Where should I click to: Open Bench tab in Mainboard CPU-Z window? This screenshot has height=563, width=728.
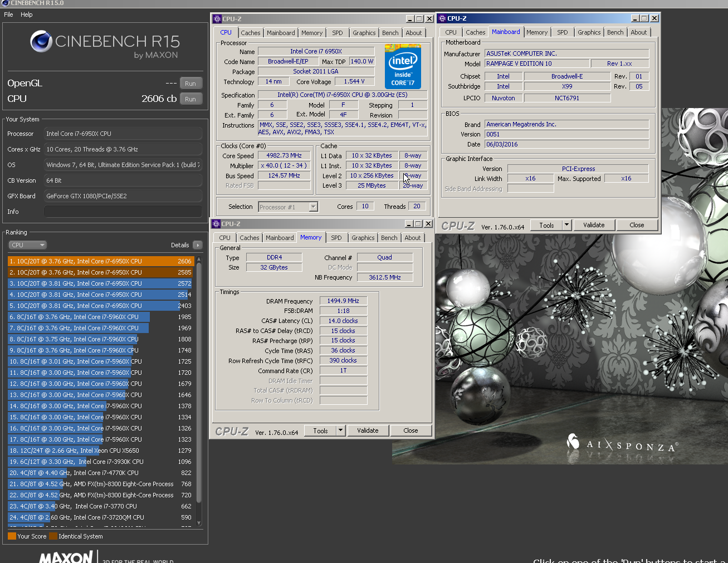tap(615, 32)
